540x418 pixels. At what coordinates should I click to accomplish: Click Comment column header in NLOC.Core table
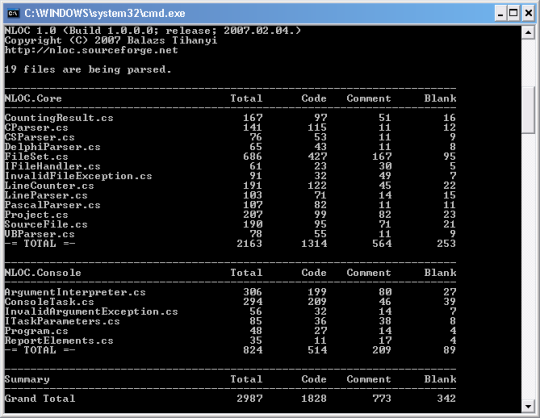tap(369, 98)
